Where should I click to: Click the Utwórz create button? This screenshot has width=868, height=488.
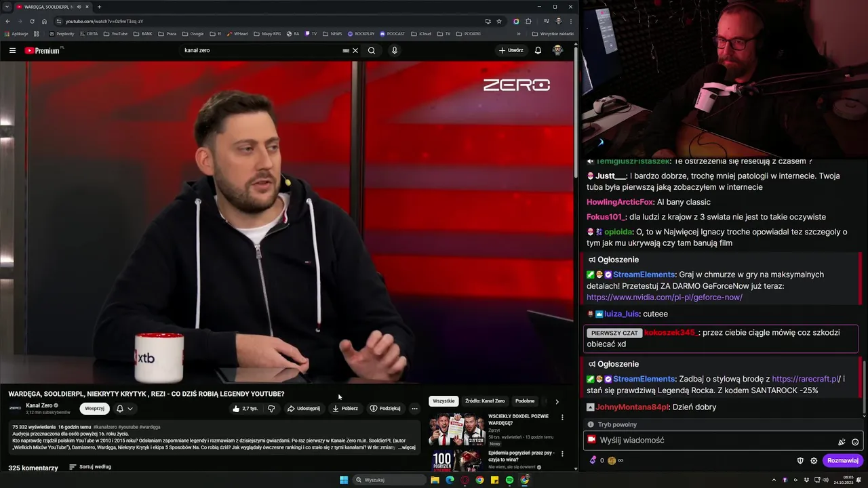point(511,50)
